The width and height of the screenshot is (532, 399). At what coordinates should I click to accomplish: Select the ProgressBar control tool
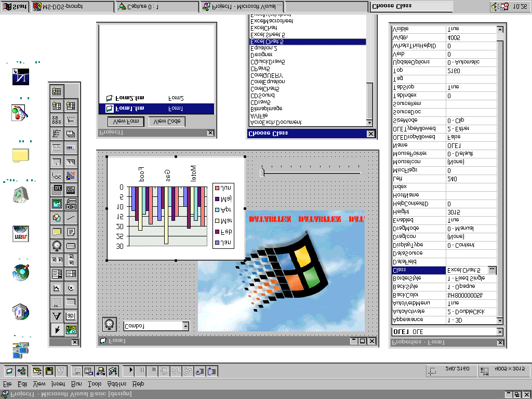click(x=71, y=148)
